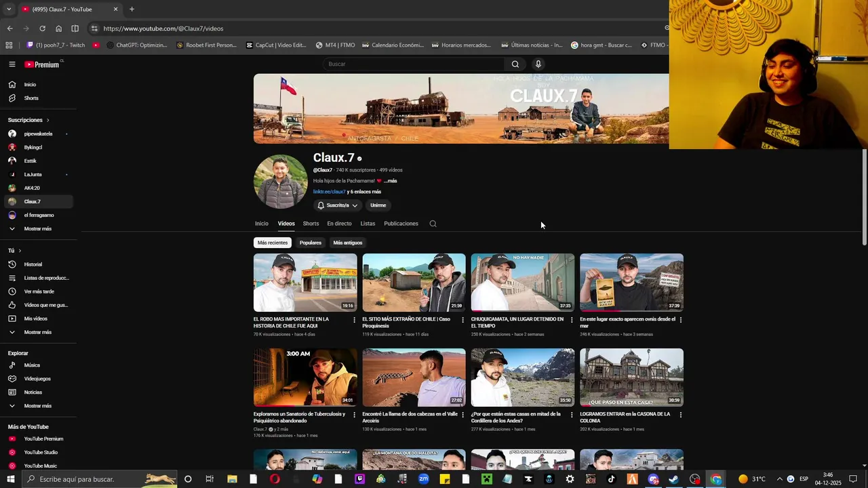Open Inicio in the sidebar

[38, 85]
